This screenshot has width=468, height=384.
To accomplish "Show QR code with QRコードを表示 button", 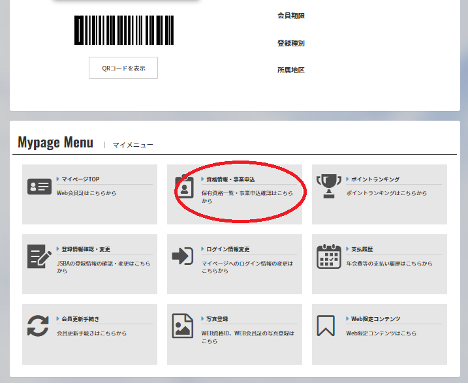I will coord(123,68).
